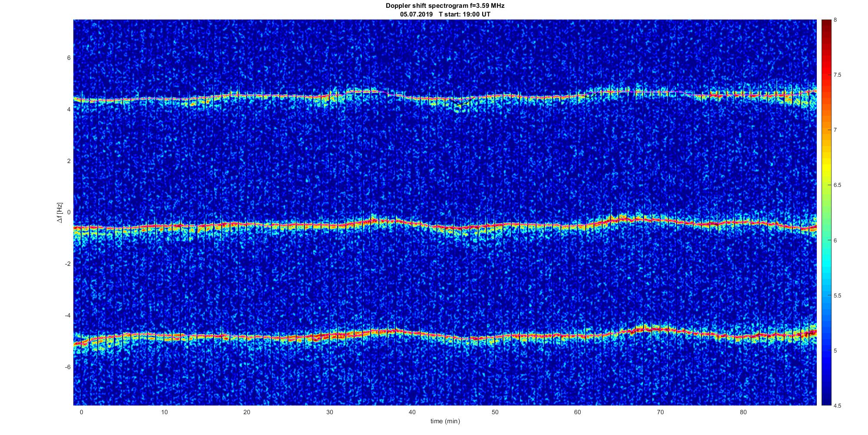Click colorbar tick label '5.5'

pyautogui.click(x=837, y=296)
